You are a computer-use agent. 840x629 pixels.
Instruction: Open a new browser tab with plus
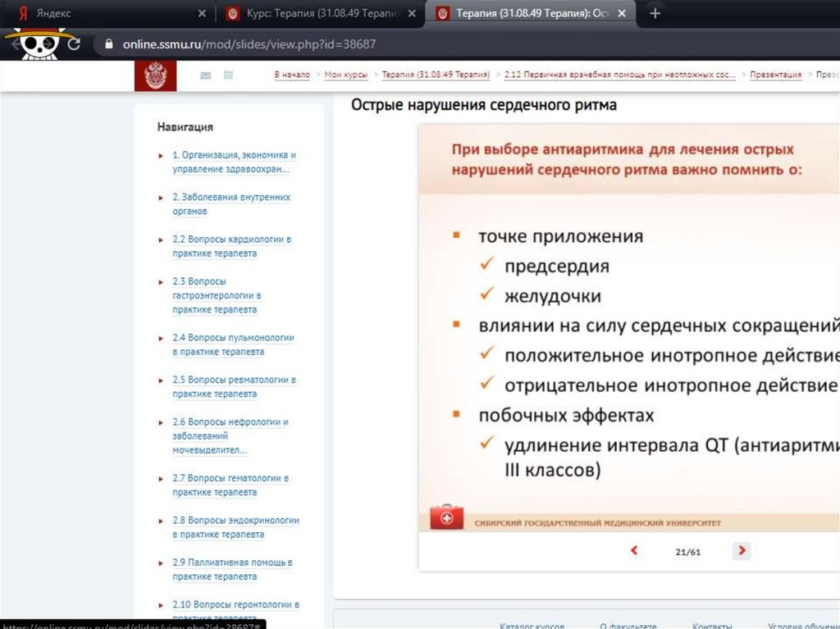point(655,13)
